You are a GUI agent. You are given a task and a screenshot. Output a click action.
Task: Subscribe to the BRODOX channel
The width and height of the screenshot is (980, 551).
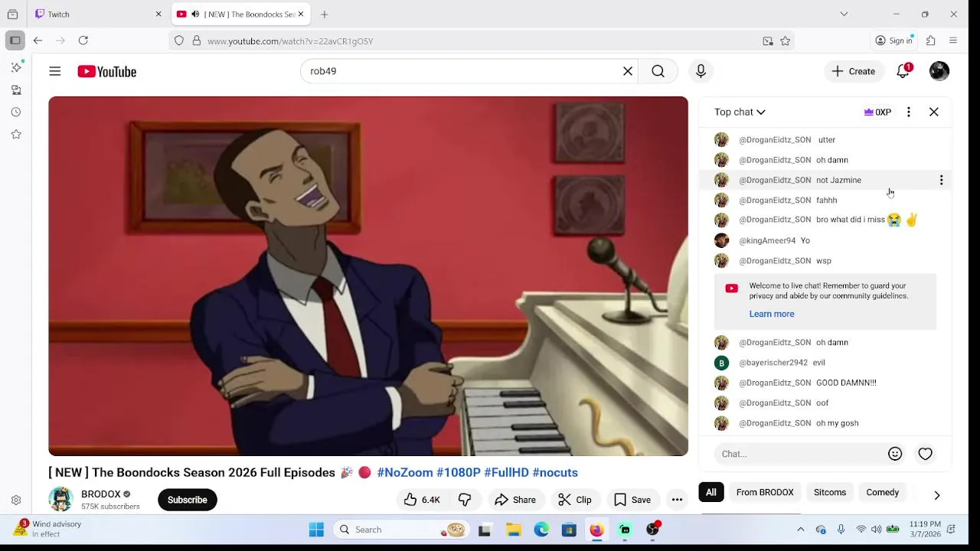tap(188, 500)
